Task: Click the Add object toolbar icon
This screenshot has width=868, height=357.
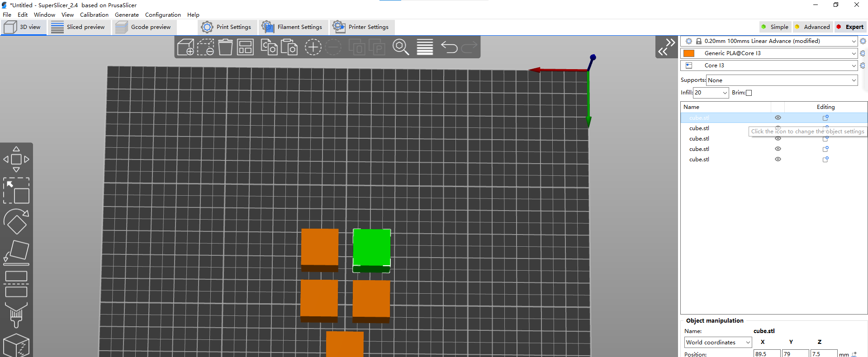Action: (185, 47)
